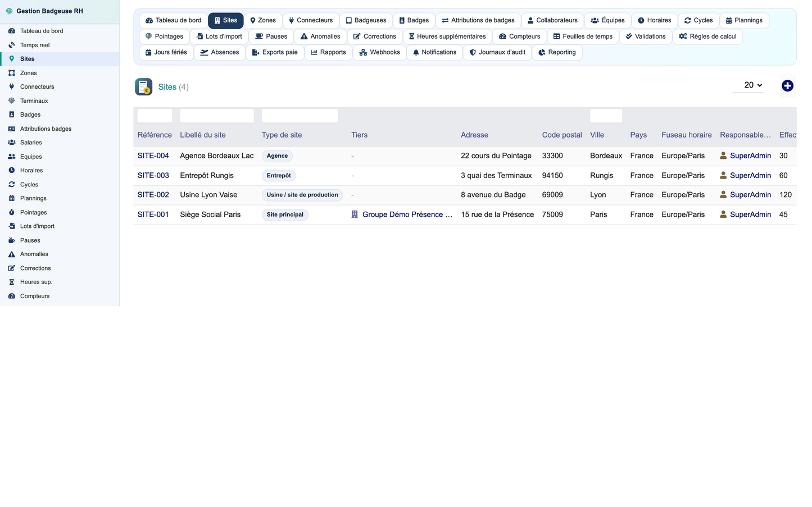Open Salaries users icon in the sidebar
Screen dimensions: 812x507
(x=11, y=143)
